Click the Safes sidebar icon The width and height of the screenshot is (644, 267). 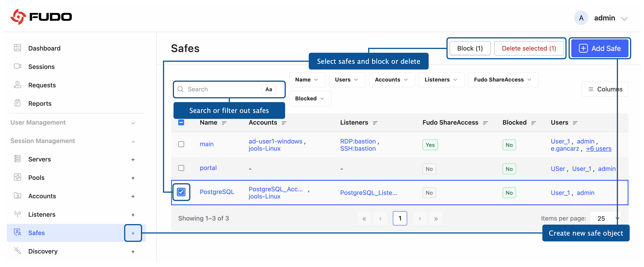(x=18, y=232)
